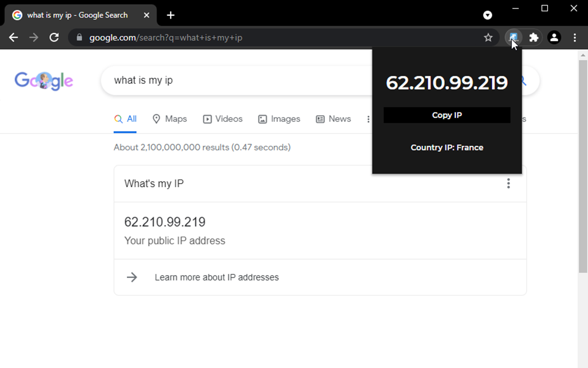The width and height of the screenshot is (588, 368).
Task: Open Chrome's three-dot settings menu
Action: (575, 37)
